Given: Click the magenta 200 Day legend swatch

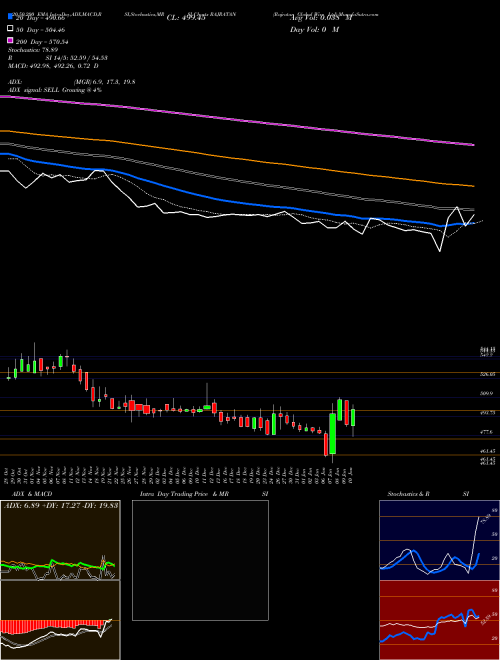Looking at the screenshot, I should (10, 40).
